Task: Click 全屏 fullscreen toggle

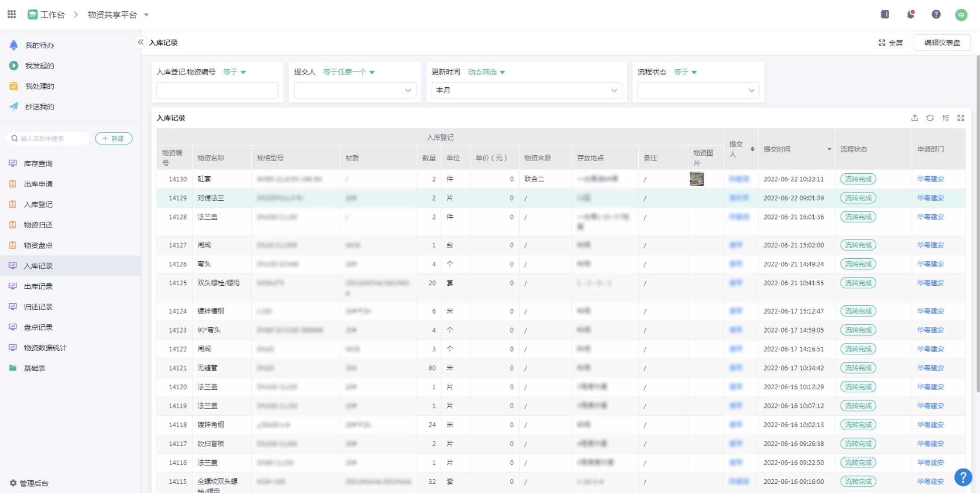Action: click(x=891, y=43)
